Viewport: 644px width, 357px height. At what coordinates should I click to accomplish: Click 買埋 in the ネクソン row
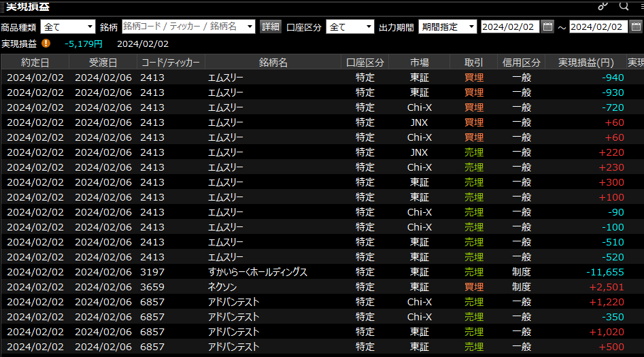473,287
